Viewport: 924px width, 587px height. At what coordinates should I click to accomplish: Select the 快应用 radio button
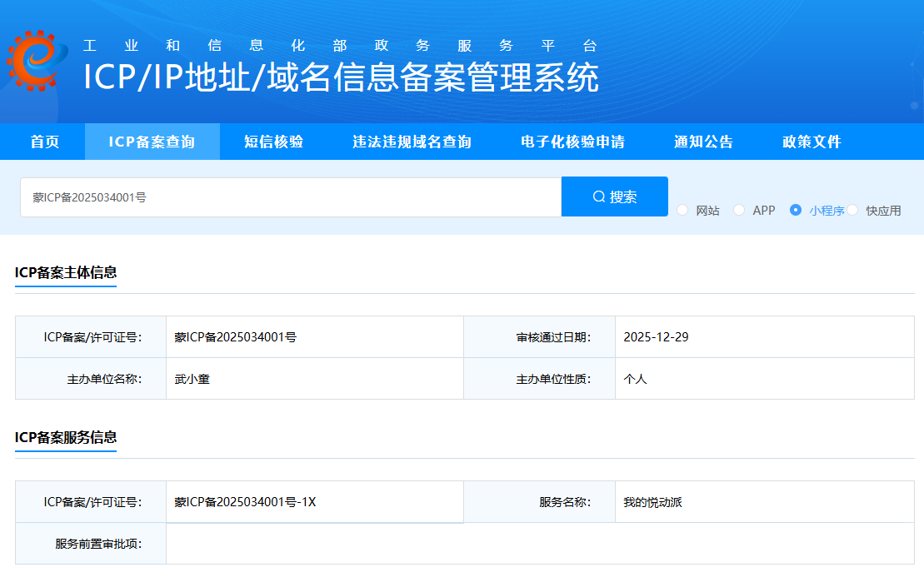point(852,210)
